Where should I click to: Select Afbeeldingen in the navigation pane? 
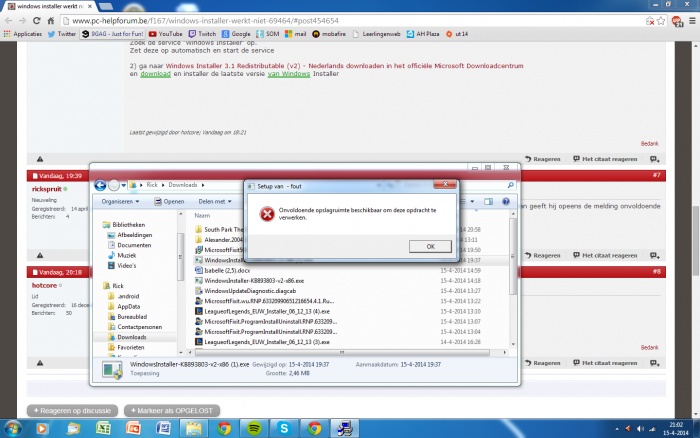point(130,235)
